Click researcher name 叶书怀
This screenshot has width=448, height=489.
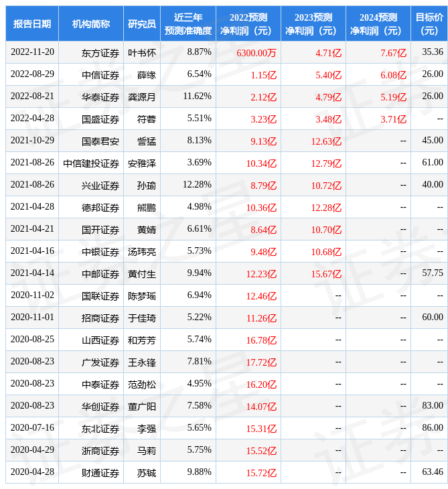click(x=142, y=53)
